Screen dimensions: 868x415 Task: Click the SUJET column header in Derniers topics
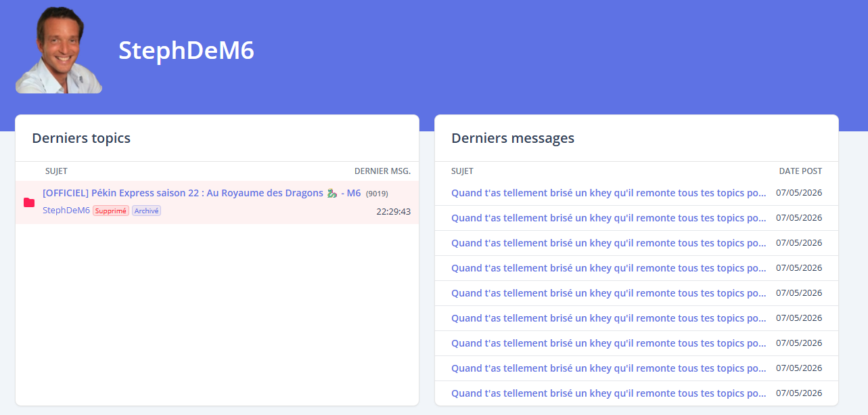pos(56,171)
